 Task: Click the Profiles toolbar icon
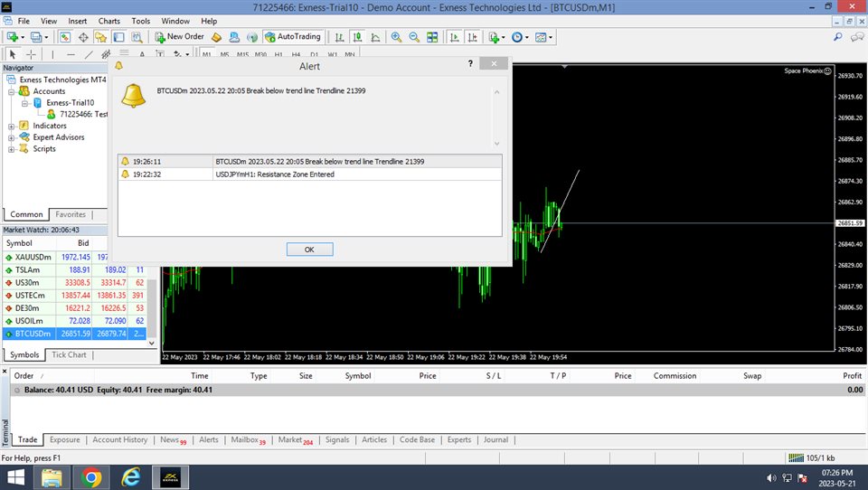(x=36, y=37)
